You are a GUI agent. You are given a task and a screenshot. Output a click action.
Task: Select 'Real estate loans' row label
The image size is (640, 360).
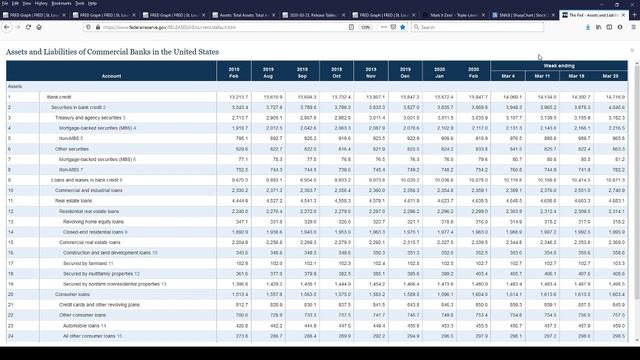pos(73,201)
